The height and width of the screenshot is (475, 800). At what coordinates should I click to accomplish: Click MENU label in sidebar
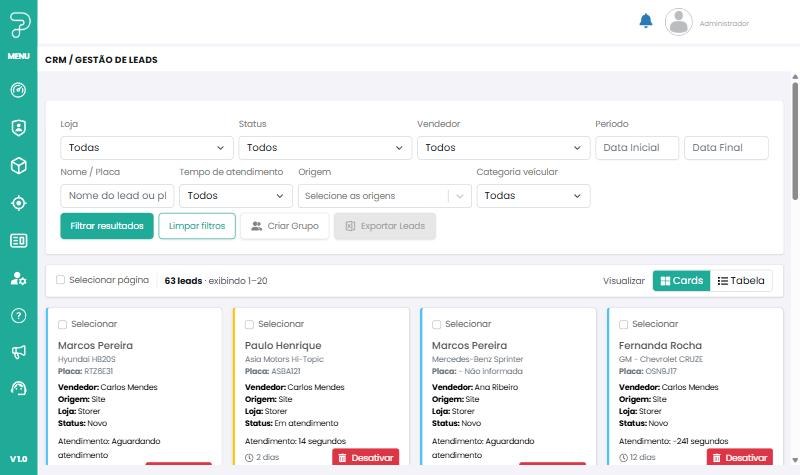click(x=18, y=56)
